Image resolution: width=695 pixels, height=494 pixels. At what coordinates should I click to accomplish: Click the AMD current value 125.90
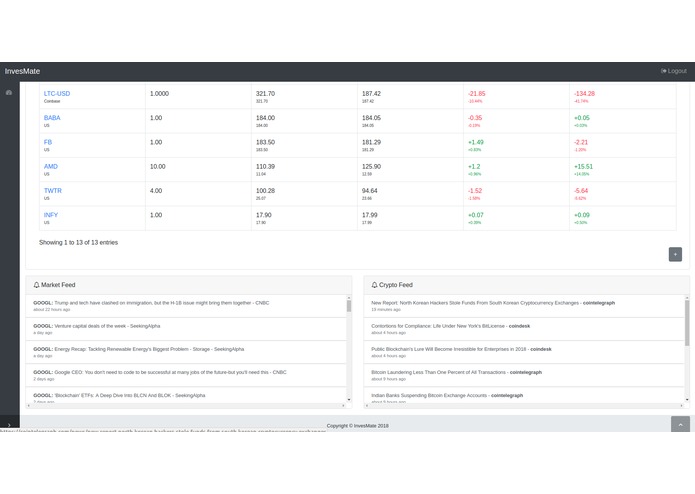tap(371, 167)
